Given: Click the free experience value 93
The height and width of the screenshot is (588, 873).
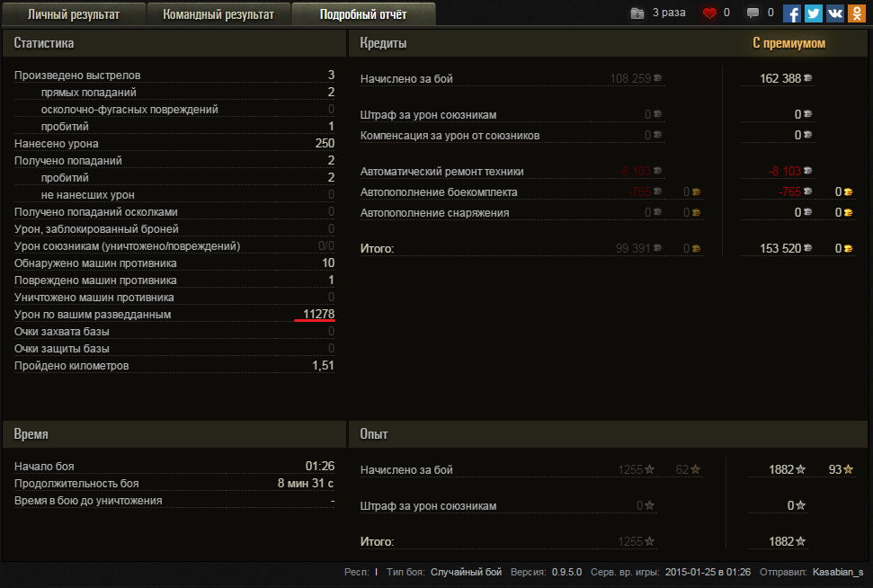Looking at the screenshot, I should point(834,469).
